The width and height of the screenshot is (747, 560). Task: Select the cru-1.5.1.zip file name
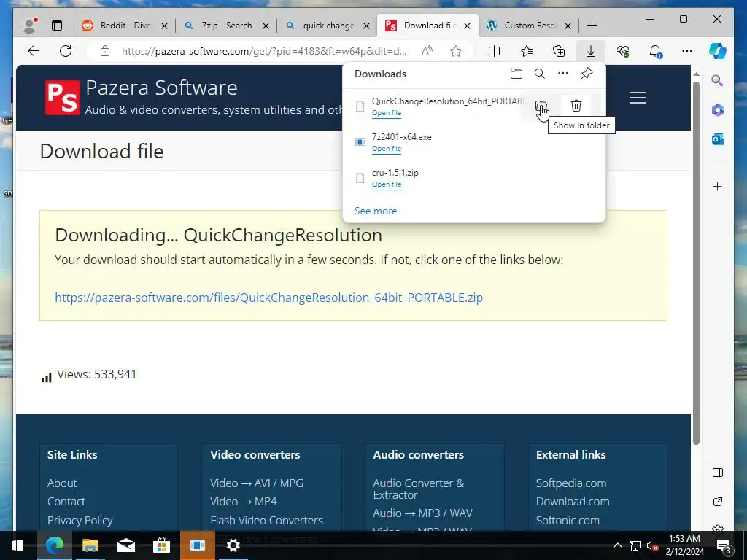click(395, 173)
